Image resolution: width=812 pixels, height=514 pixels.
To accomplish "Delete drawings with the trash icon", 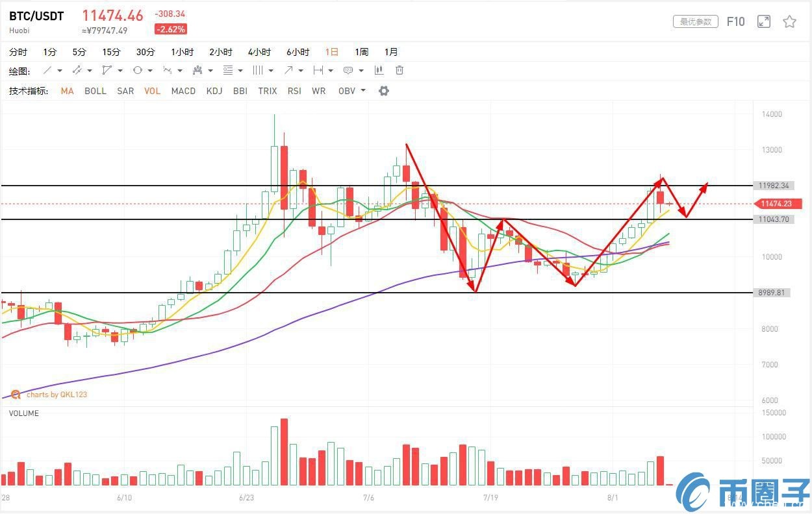I will 400,70.
